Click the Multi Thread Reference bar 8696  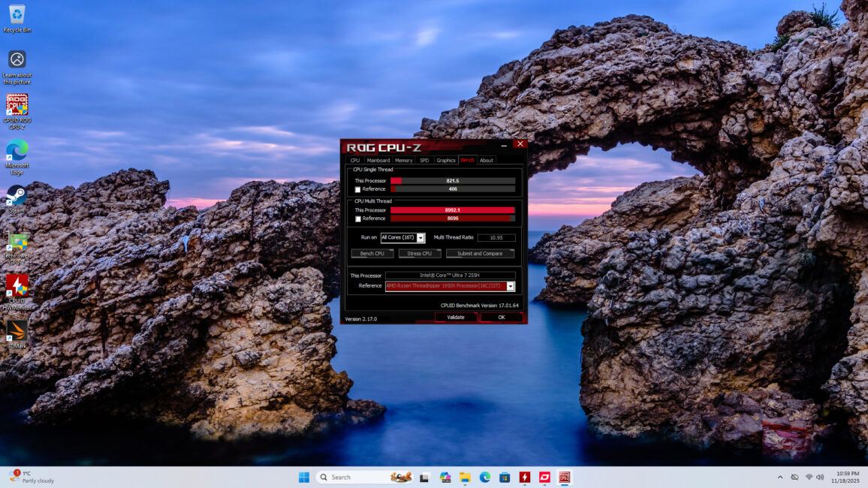pos(453,218)
